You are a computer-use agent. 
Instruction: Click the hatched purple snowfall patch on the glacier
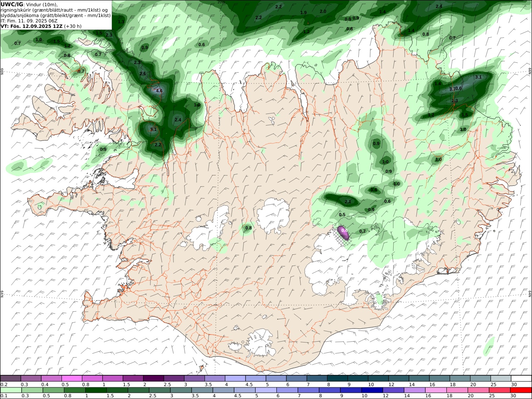[x=343, y=234]
